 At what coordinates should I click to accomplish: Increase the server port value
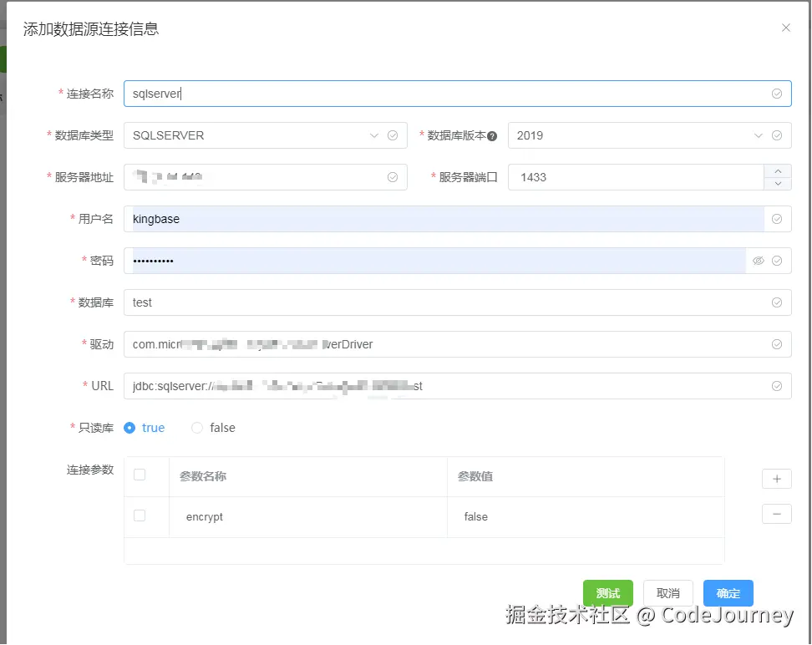pos(778,171)
